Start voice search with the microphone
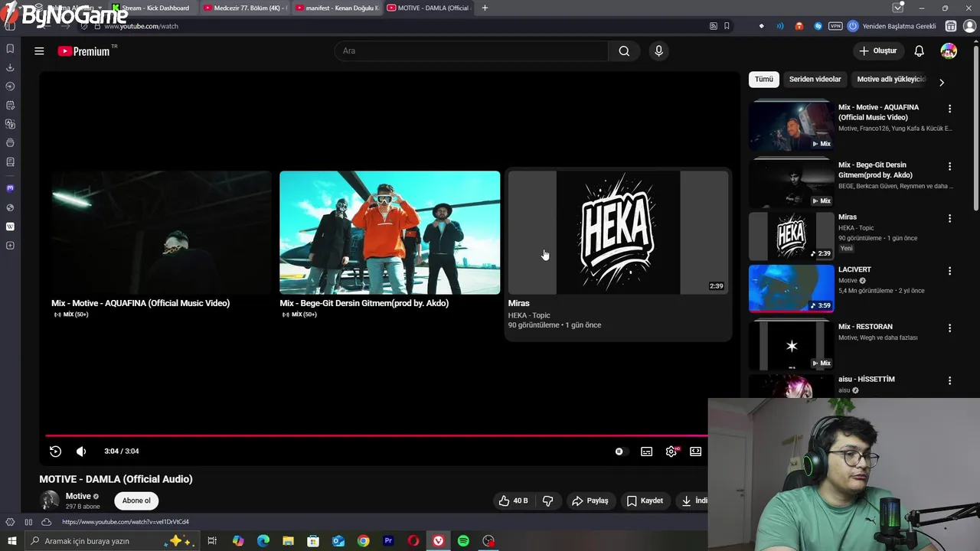Image resolution: width=980 pixels, height=551 pixels. click(x=658, y=51)
